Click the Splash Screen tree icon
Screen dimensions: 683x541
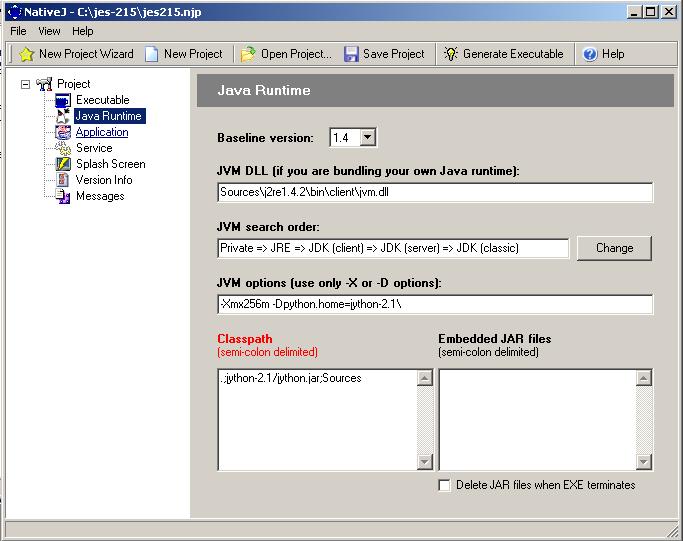pos(63,164)
